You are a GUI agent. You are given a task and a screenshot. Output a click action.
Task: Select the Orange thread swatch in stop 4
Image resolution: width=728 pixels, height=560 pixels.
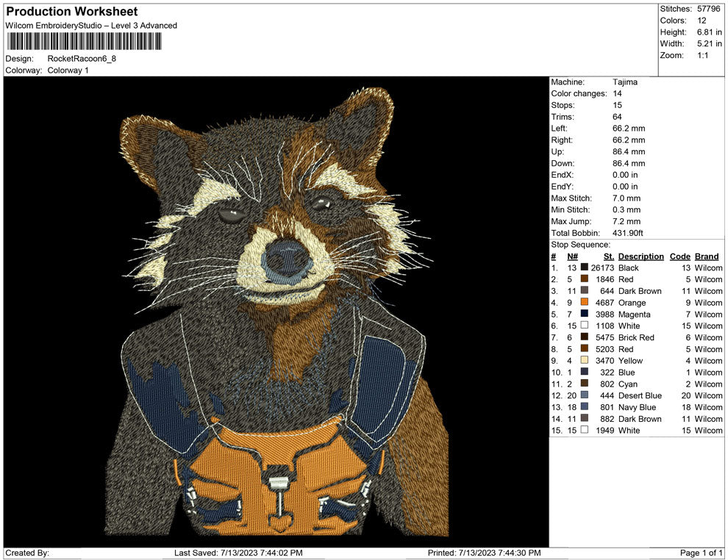coord(585,303)
